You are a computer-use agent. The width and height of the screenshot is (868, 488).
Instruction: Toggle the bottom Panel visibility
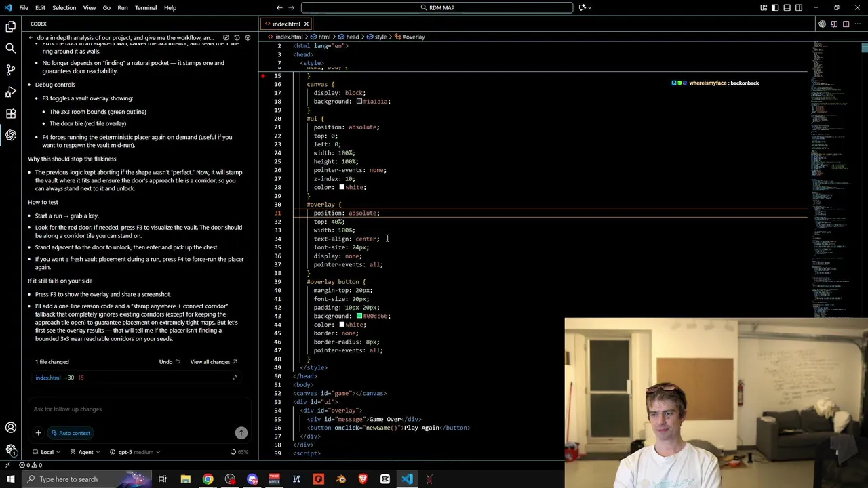point(787,7)
